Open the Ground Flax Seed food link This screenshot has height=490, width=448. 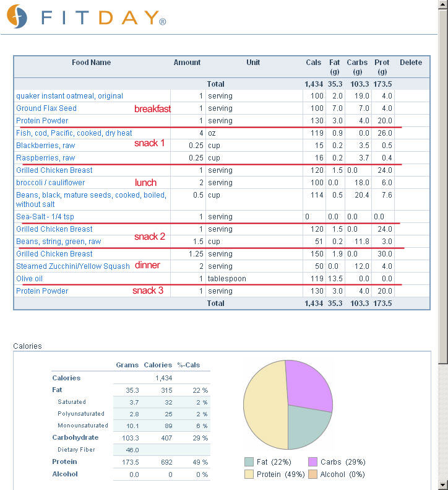click(x=46, y=108)
